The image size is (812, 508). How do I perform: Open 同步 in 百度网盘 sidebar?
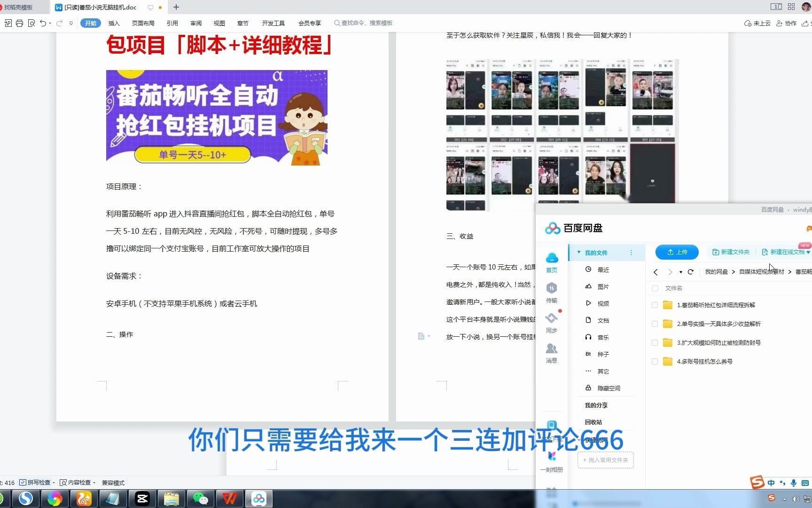pos(552,323)
